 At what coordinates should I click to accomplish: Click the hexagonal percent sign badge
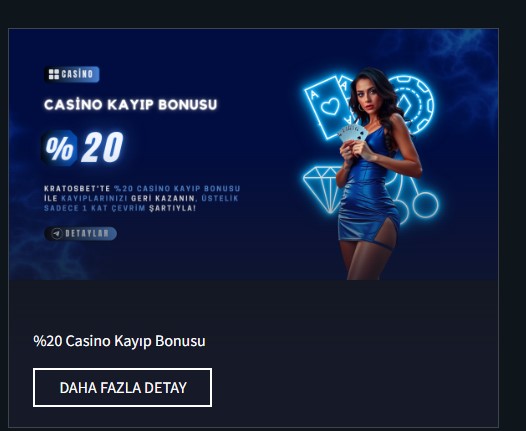59,148
